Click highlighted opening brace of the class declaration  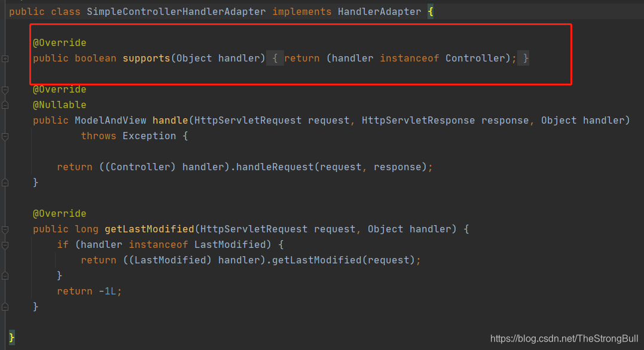431,11
